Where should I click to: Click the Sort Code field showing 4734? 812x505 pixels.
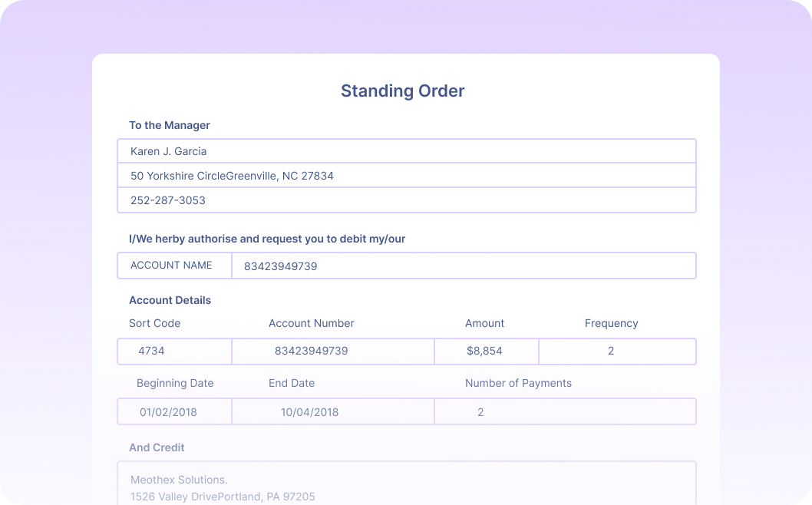174,352
